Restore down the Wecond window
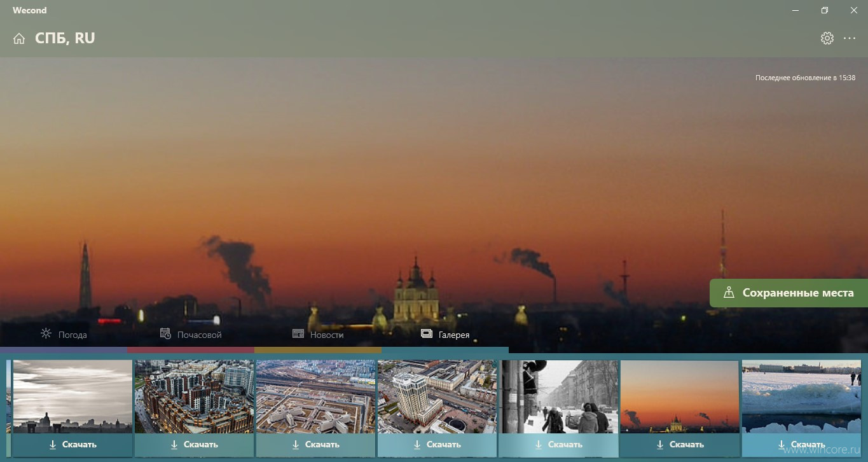The height and width of the screenshot is (462, 868). point(825,10)
